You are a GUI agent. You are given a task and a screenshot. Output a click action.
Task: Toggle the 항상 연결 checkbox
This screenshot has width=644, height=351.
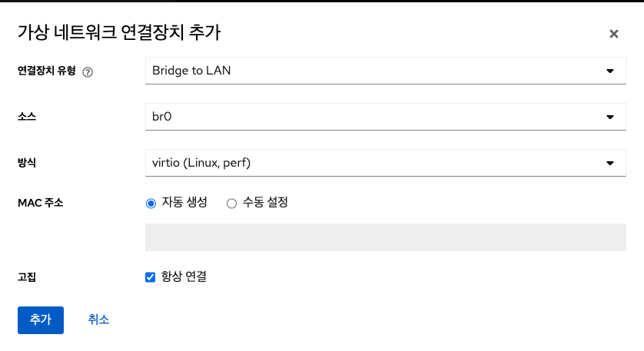pyautogui.click(x=151, y=277)
